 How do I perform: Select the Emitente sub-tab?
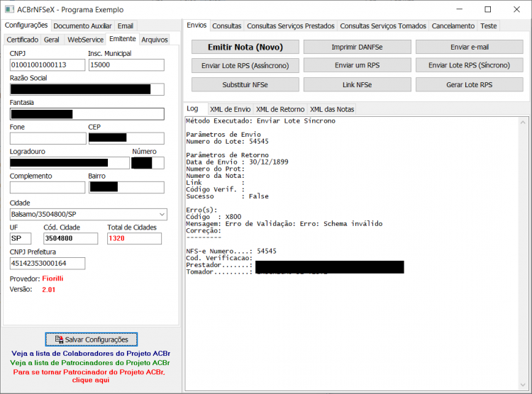(x=123, y=39)
